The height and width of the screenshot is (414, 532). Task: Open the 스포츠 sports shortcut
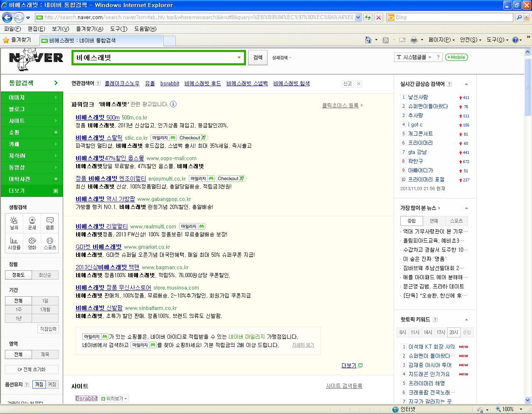point(50,243)
